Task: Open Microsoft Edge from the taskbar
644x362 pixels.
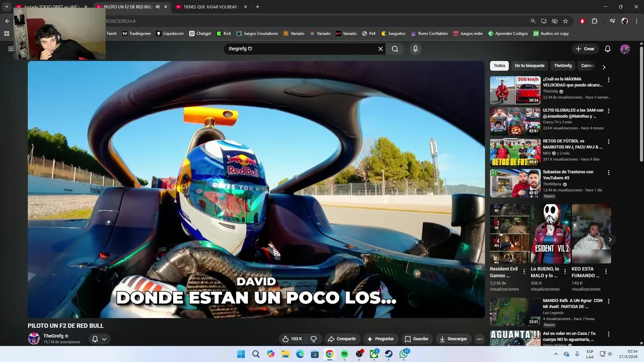Action: coord(300,354)
